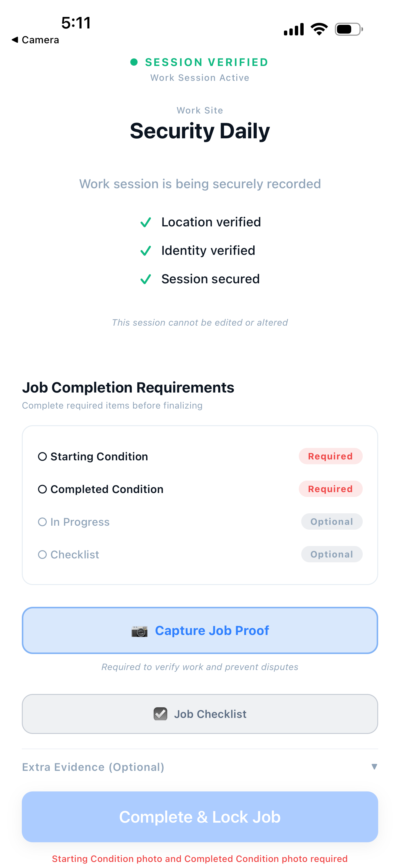The image size is (400, 868).
Task: Select the Checklist radio circle
Action: (x=42, y=555)
